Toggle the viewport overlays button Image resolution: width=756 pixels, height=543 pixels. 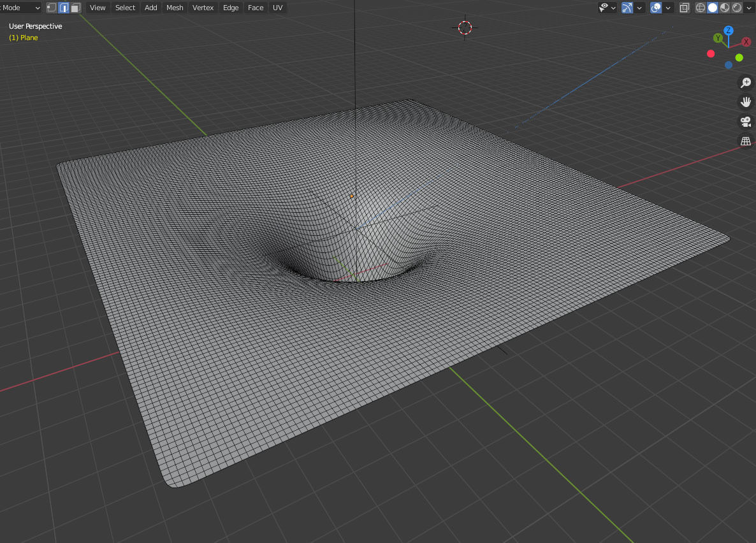click(x=656, y=8)
